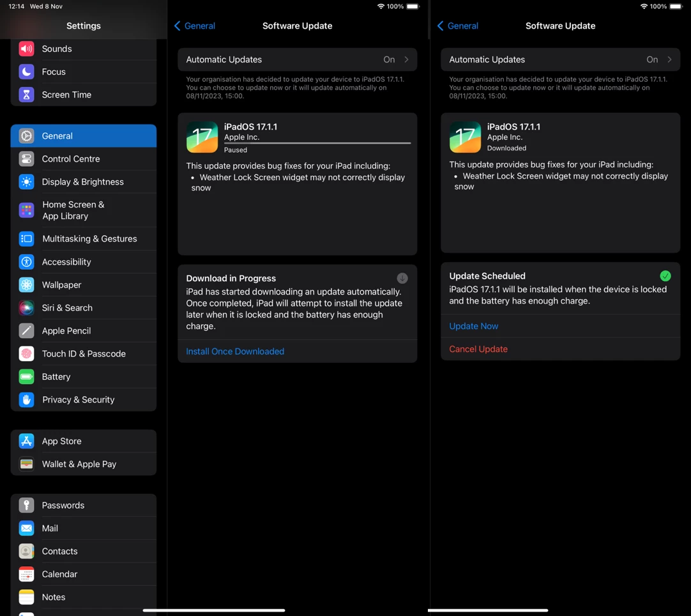Tap the home indicator bar at bottom left

coord(214,610)
